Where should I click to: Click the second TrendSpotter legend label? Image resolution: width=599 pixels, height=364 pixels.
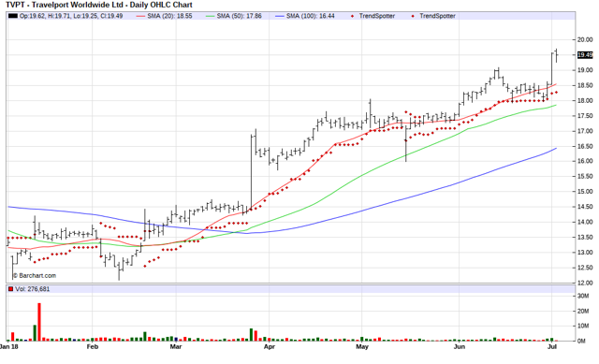pos(437,16)
